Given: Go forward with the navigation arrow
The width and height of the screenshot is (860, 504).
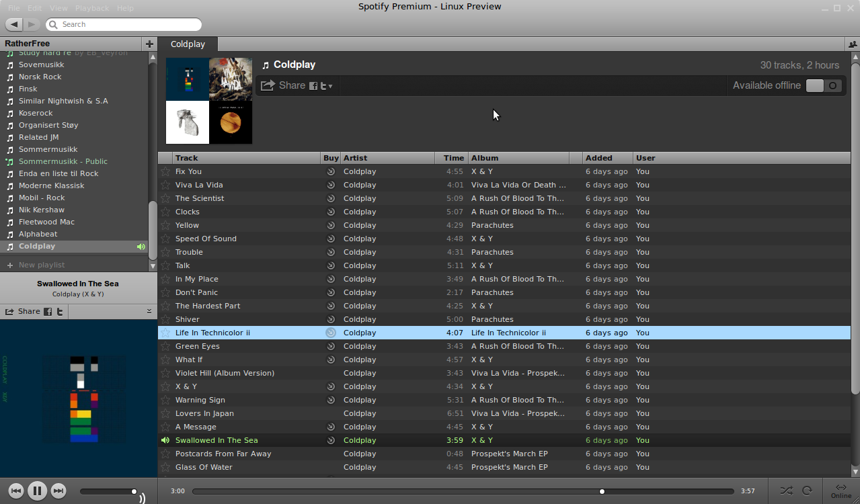Looking at the screenshot, I should tap(32, 24).
